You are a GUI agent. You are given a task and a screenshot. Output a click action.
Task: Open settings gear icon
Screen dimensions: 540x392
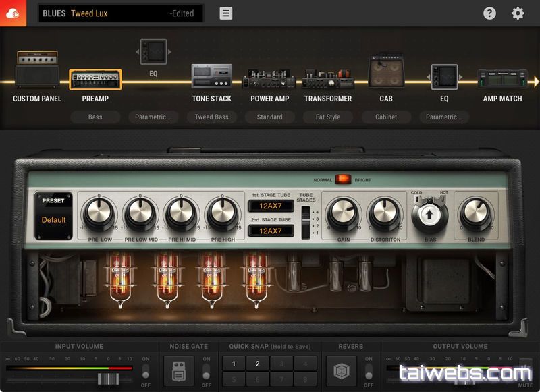(x=518, y=13)
